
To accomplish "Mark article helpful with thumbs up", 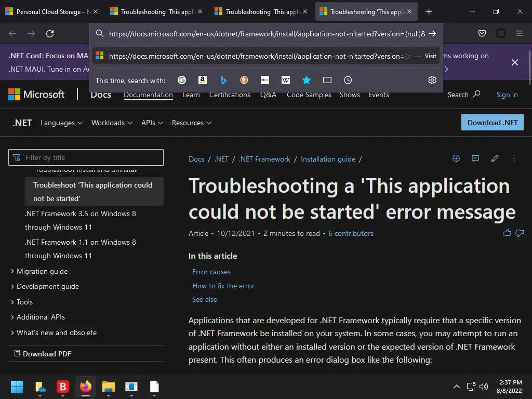I will [507, 233].
